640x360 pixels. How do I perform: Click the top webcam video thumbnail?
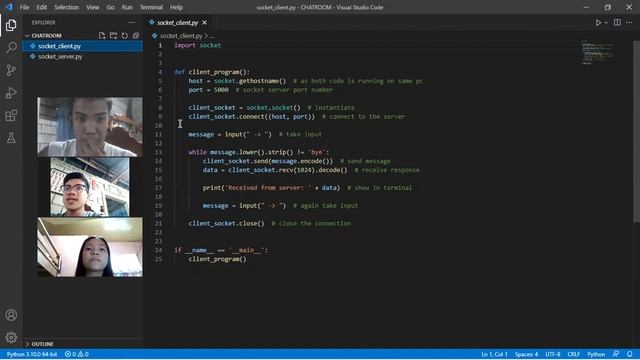click(90, 127)
